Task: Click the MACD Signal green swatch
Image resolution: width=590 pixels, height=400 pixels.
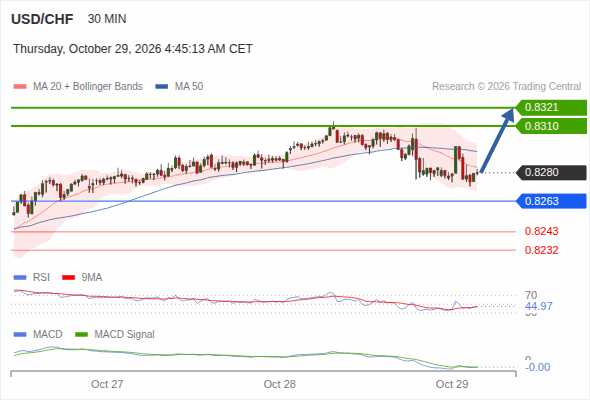Action: 81,335
